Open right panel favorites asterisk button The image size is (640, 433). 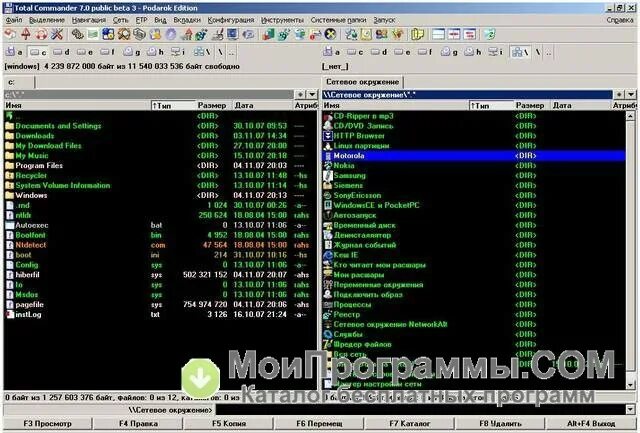click(x=619, y=95)
